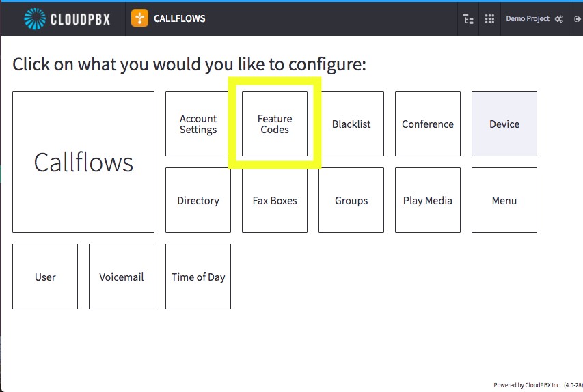Click the orange Callflows app icon
This screenshot has height=392, width=583.
point(140,18)
